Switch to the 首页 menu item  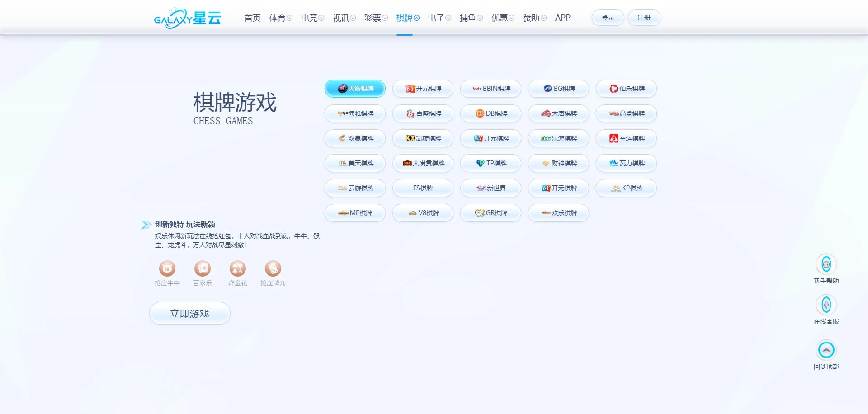(252, 18)
